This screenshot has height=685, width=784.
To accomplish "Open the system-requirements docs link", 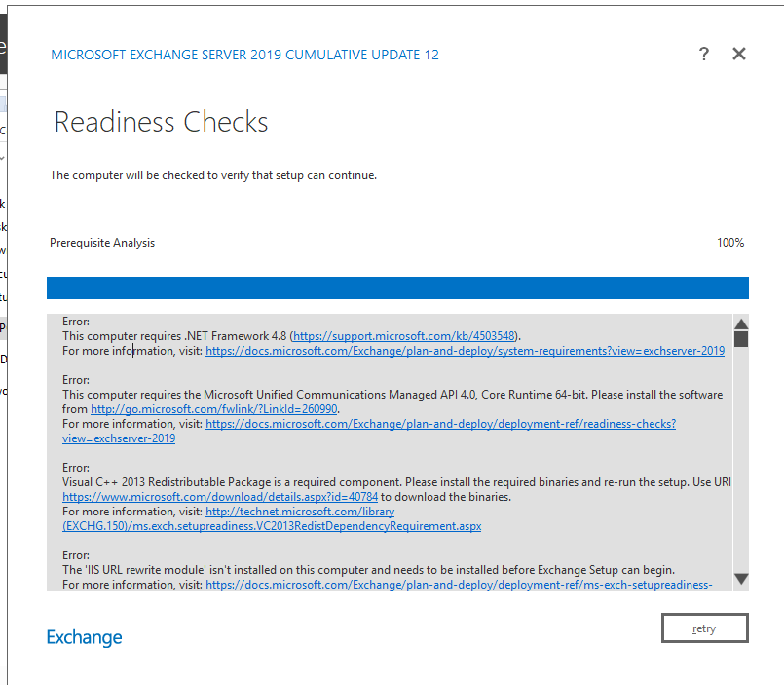I will coord(465,351).
